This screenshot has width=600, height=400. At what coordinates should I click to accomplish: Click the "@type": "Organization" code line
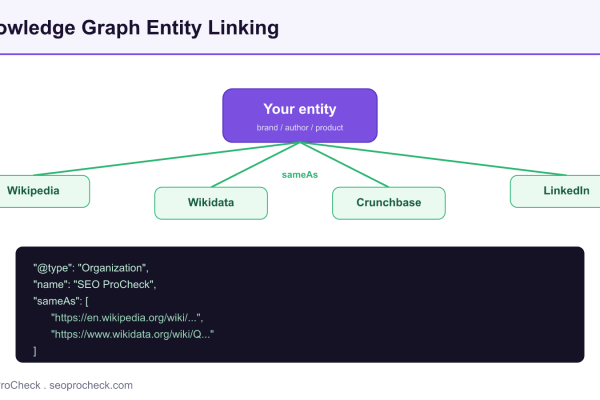coord(91,268)
